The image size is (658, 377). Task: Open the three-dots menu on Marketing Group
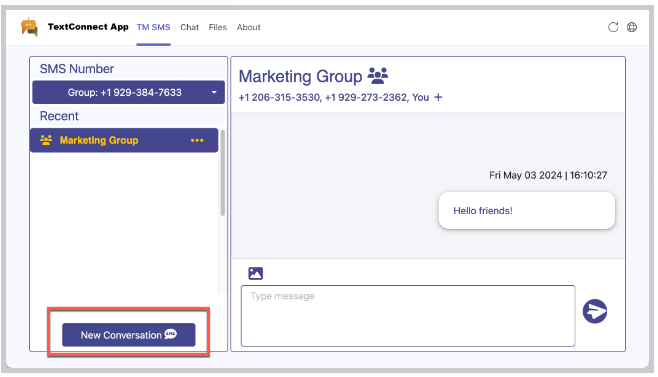click(x=197, y=140)
